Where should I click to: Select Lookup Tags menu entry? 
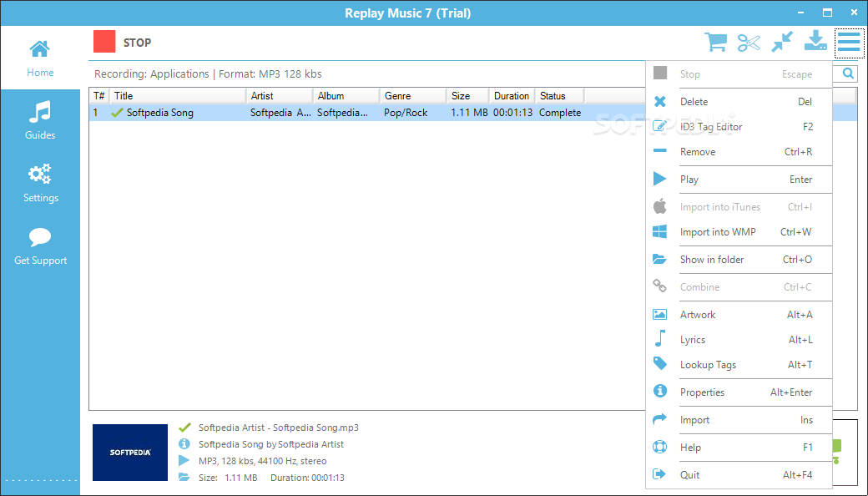(x=739, y=365)
